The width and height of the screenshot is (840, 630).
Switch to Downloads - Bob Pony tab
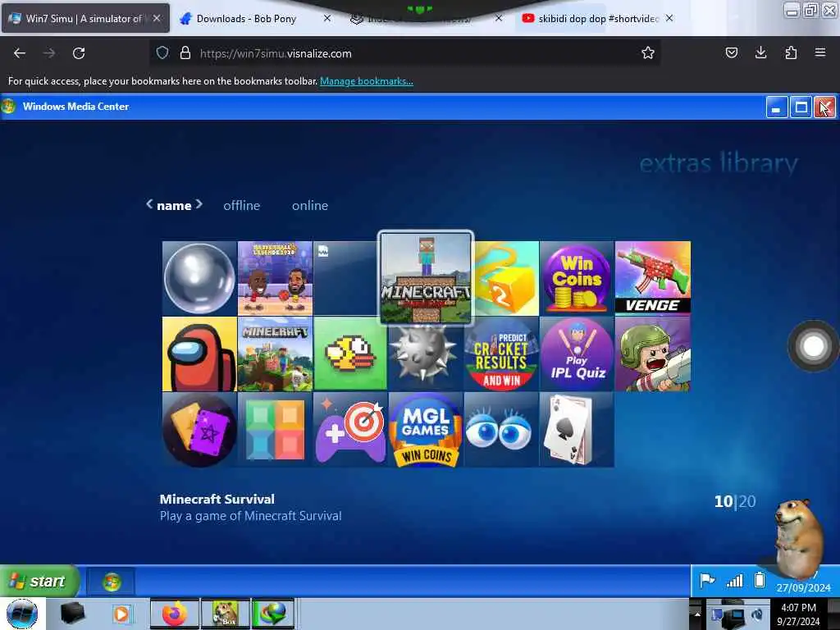246,19
